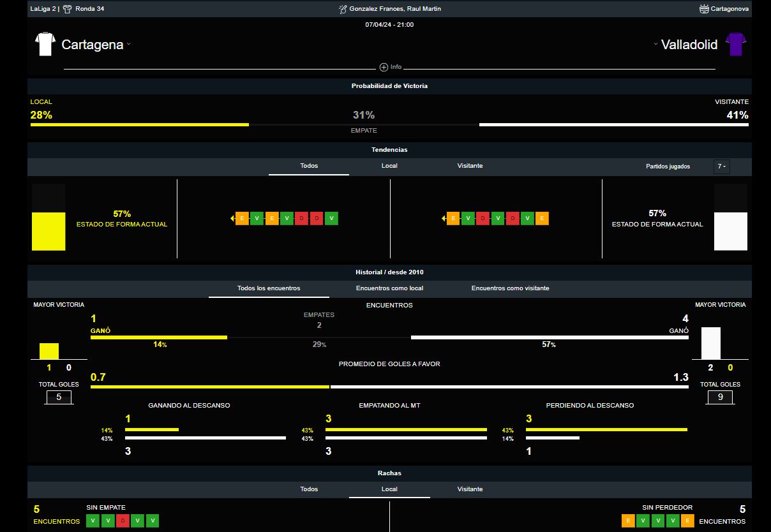Expand the Cartagena team dropdown

coord(129,44)
